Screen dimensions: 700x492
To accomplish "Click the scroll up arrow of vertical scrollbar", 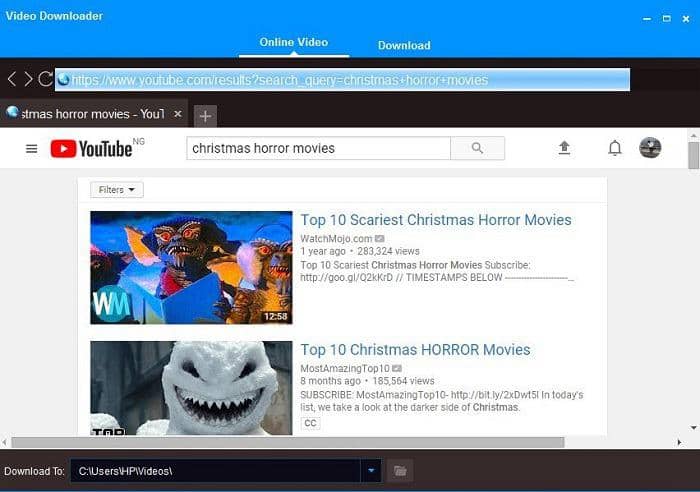I will coord(693,135).
